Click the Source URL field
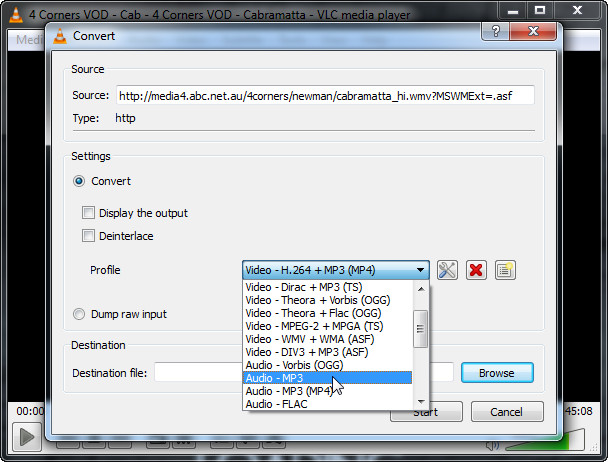This screenshot has width=608, height=462. coord(325,95)
